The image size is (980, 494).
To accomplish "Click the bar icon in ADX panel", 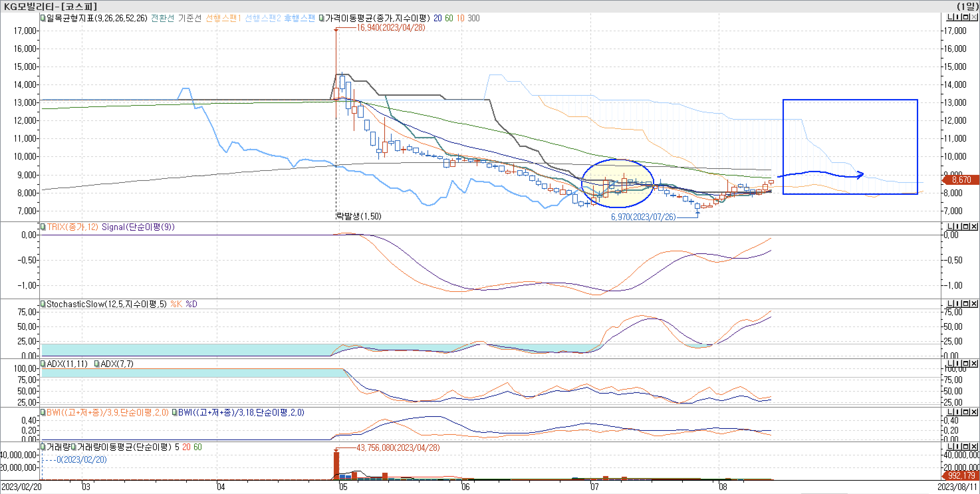I will (957, 363).
